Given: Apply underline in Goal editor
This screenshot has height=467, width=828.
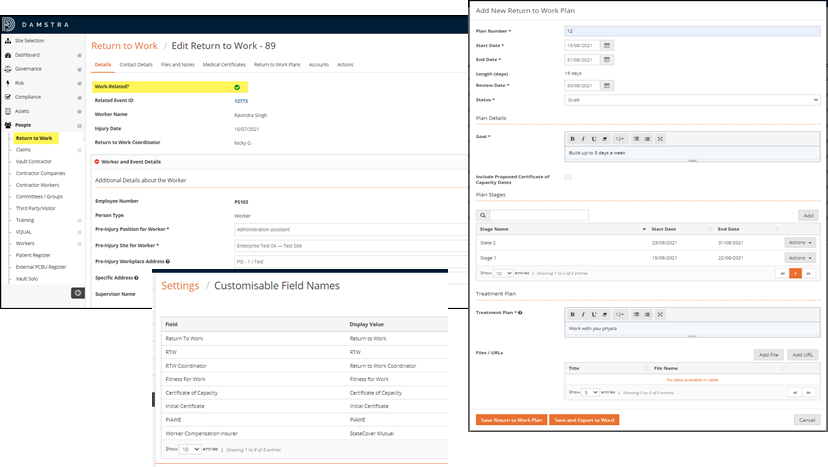Looking at the screenshot, I should click(x=594, y=139).
